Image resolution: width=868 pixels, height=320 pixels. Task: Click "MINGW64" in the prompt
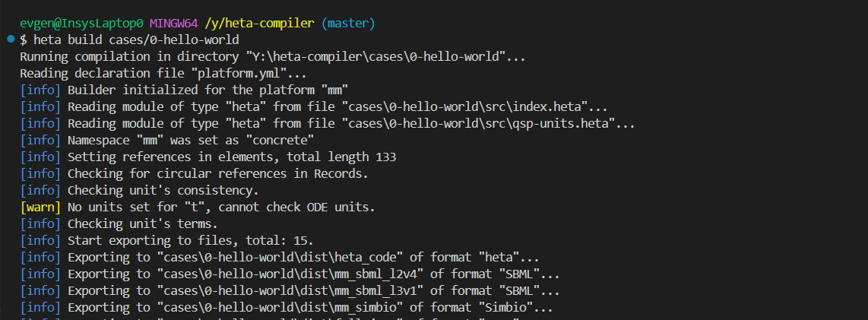pyautogui.click(x=174, y=24)
